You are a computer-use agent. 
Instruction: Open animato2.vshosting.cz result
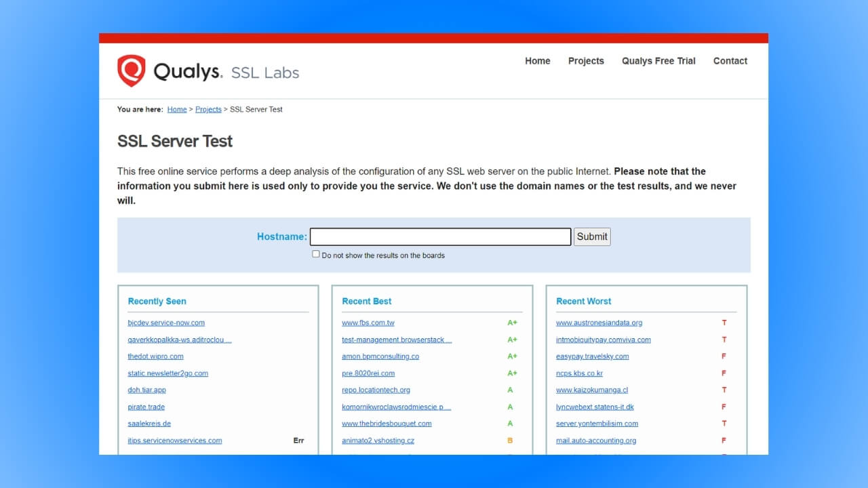coord(378,441)
